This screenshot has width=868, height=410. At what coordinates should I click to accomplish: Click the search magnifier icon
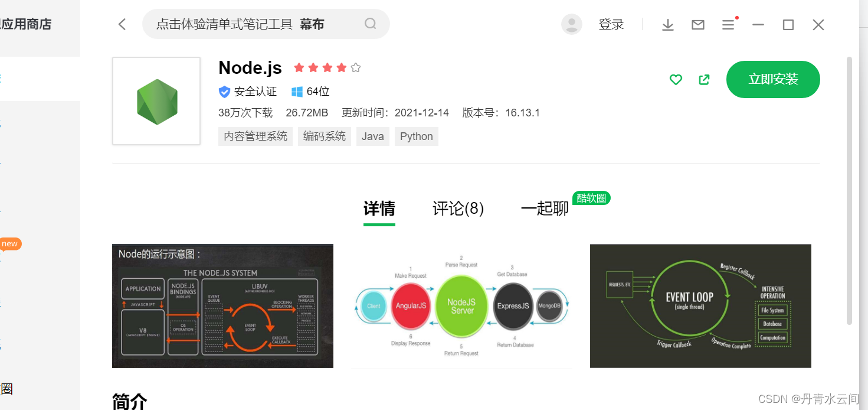pos(370,24)
